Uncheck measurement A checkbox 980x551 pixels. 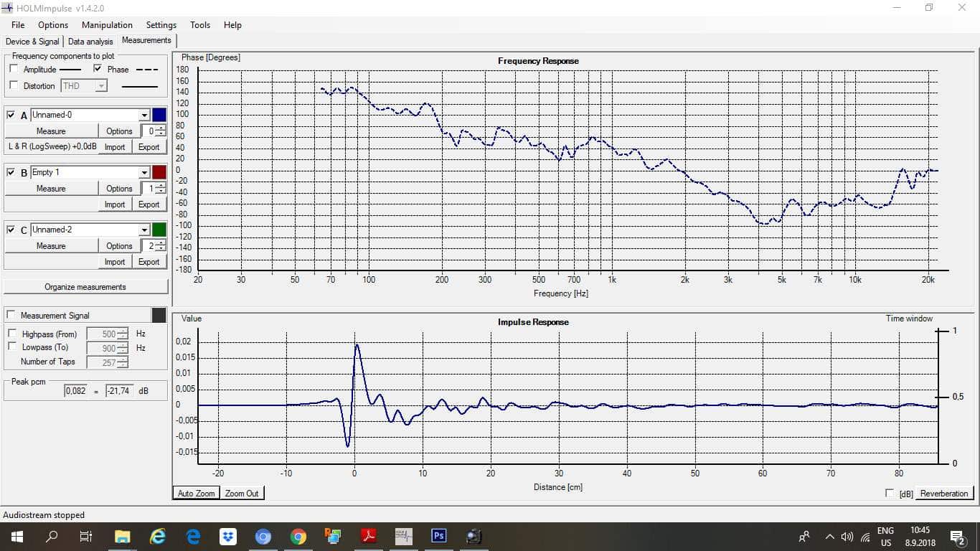tap(11, 115)
